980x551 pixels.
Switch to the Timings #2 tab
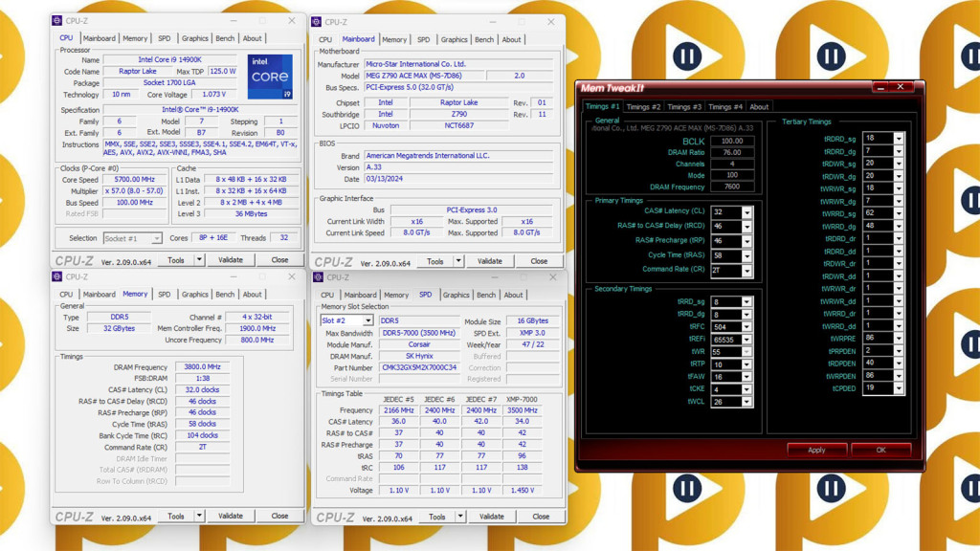pos(645,107)
